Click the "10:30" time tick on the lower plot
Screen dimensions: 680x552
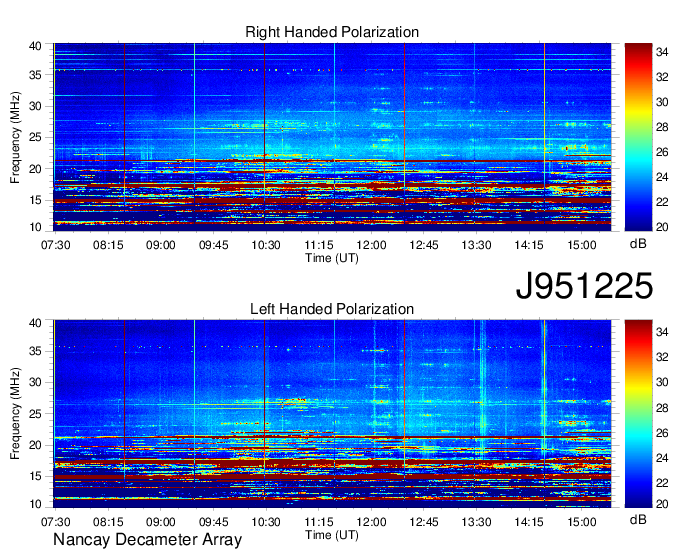(x=266, y=522)
